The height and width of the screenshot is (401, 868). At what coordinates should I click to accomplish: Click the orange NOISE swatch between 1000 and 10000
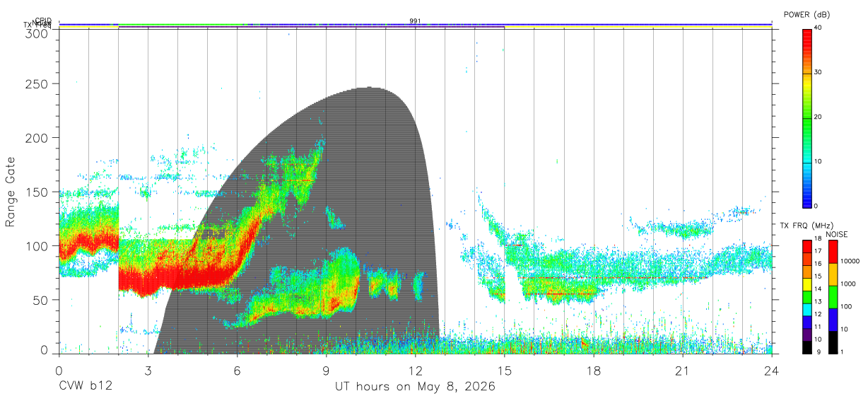833,274
